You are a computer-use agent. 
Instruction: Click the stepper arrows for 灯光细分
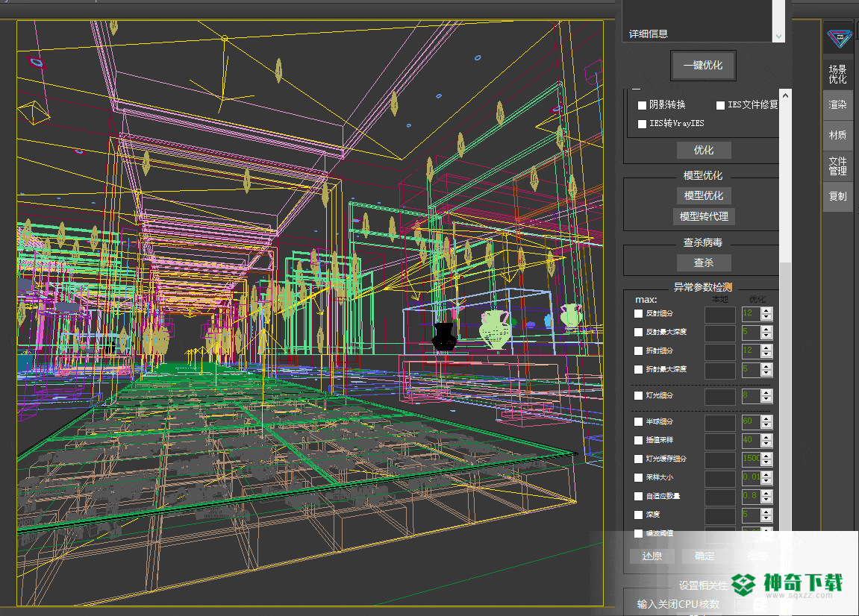(767, 395)
